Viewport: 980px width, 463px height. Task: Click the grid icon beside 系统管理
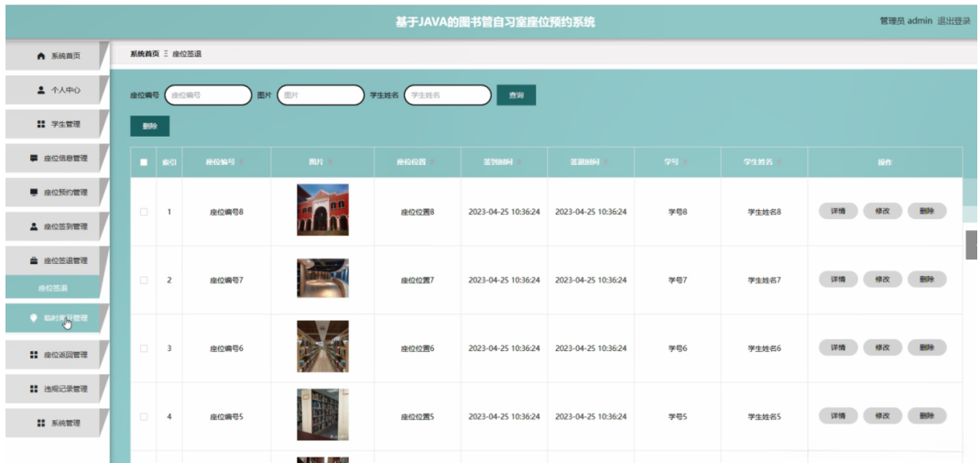[x=41, y=423]
